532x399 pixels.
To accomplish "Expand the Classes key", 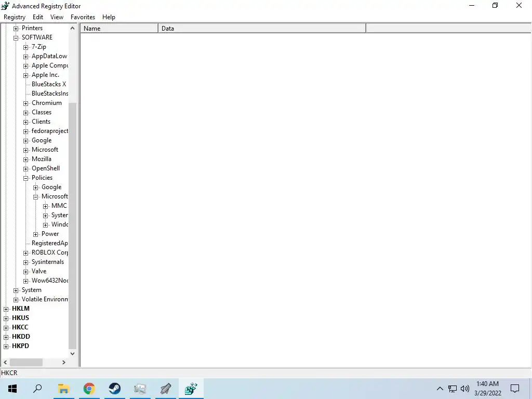I will pos(25,113).
